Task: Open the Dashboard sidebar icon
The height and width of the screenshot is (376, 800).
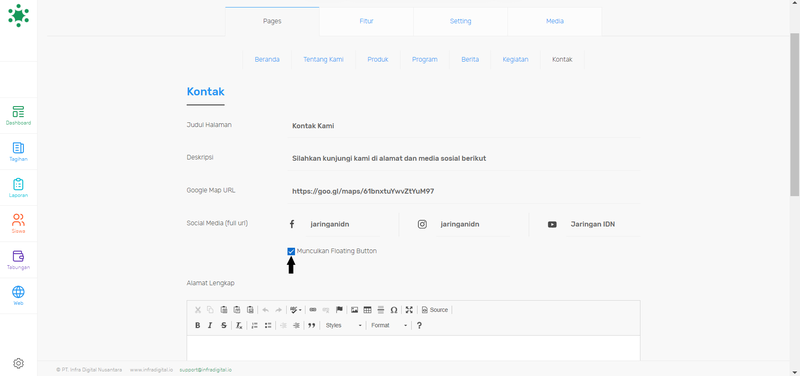Action: (x=18, y=115)
